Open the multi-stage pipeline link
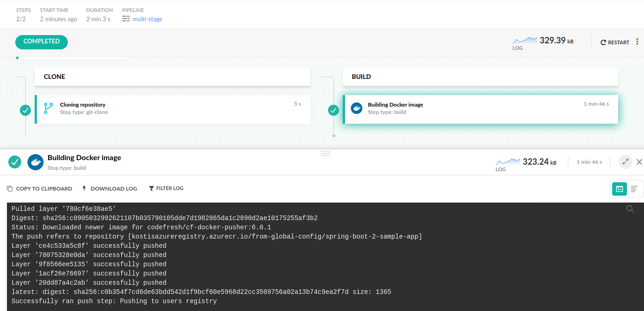Image resolution: width=644 pixels, height=311 pixels. [x=147, y=19]
